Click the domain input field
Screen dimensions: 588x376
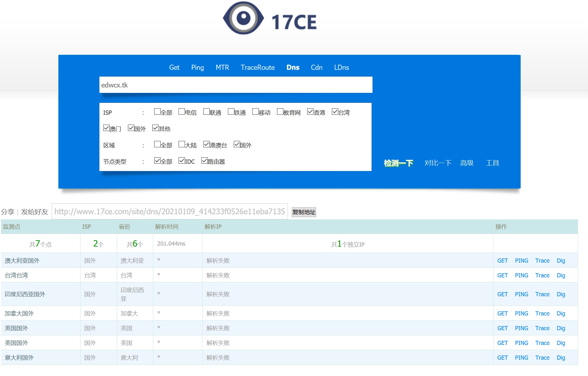(236, 85)
